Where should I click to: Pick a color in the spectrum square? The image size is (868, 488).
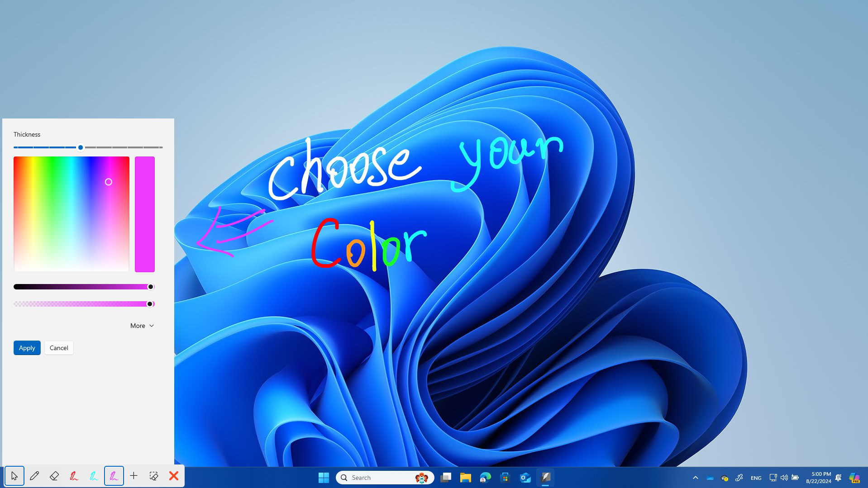(72, 214)
